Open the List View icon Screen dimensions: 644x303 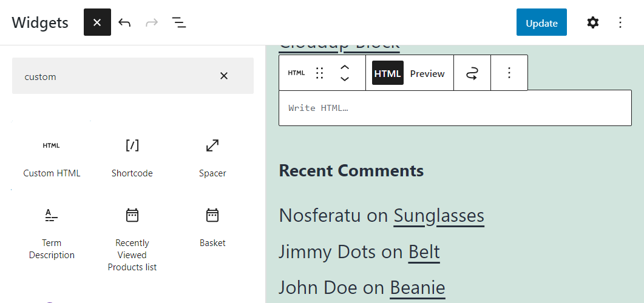(178, 23)
